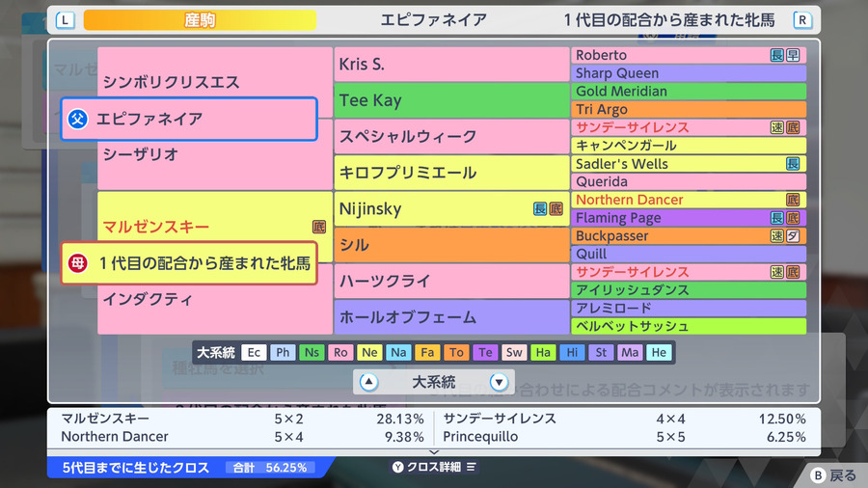The height and width of the screenshot is (488, 868).
Task: Click the He lineage legend chip
Action: 659,352
